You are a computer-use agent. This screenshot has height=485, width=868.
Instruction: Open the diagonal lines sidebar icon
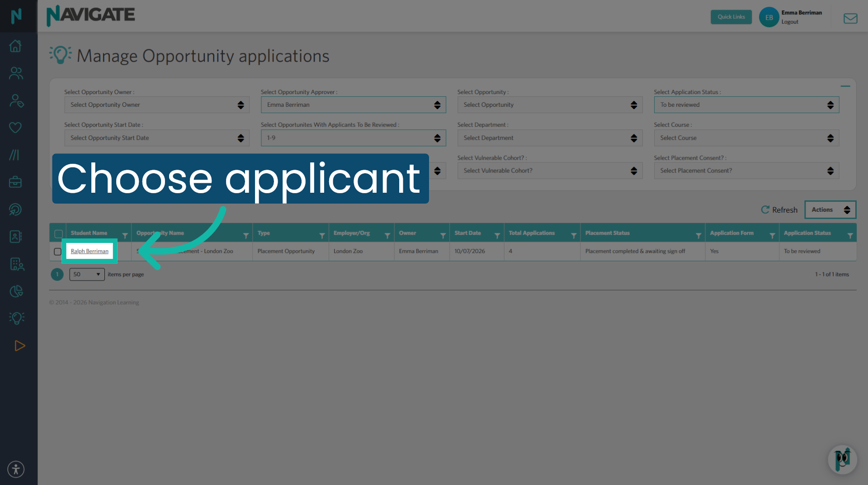pos(14,155)
